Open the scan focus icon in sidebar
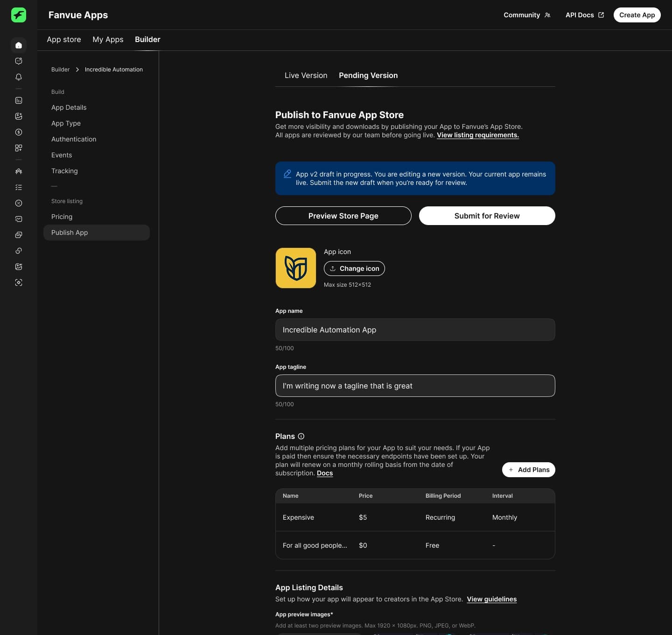 tap(19, 282)
